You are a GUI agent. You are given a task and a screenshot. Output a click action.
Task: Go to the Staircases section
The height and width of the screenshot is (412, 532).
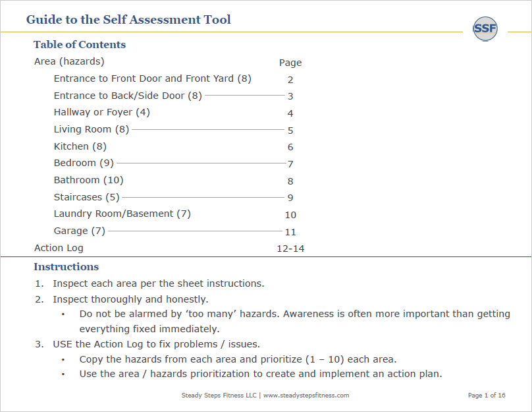coord(86,197)
